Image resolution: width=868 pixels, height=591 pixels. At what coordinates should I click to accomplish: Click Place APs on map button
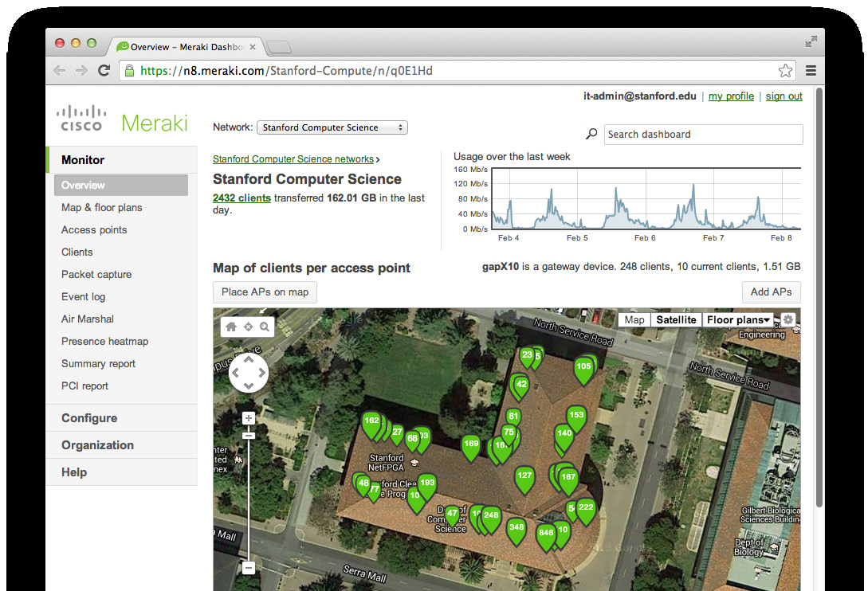click(x=265, y=292)
